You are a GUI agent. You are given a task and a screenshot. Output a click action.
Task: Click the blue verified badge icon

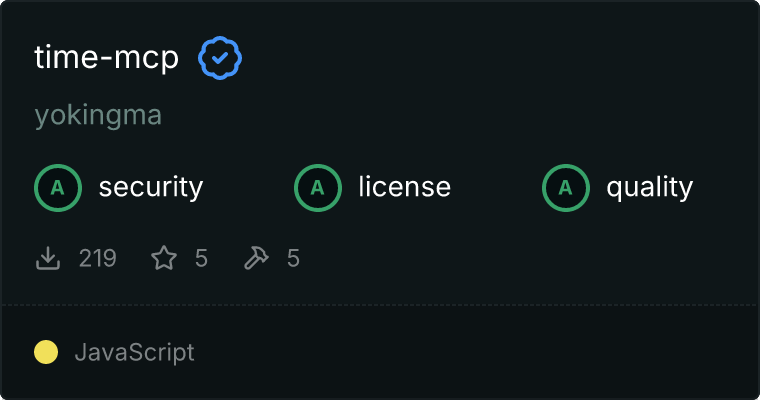[220, 59]
